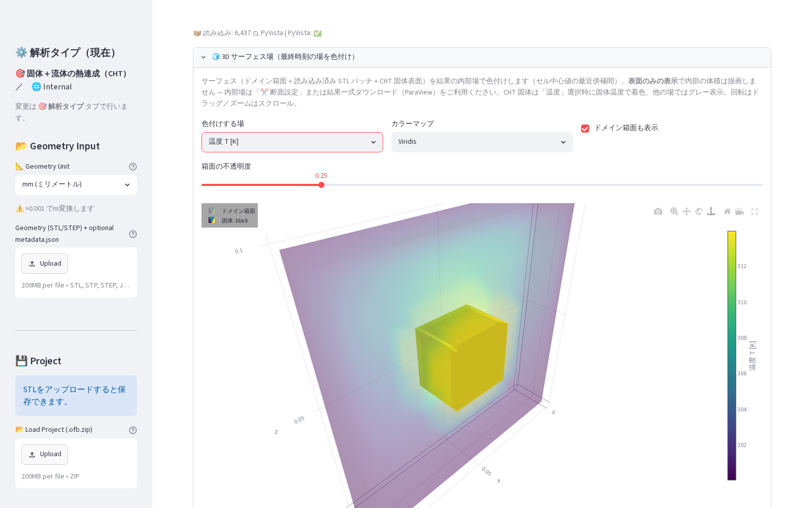Reset camera to default home view
This screenshot has width=812, height=508.
[727, 211]
